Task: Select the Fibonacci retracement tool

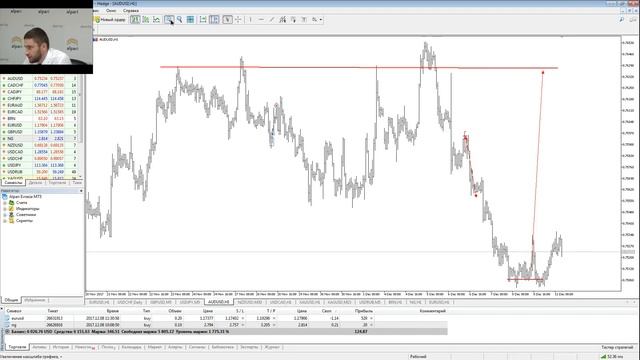Action: [x=293, y=20]
